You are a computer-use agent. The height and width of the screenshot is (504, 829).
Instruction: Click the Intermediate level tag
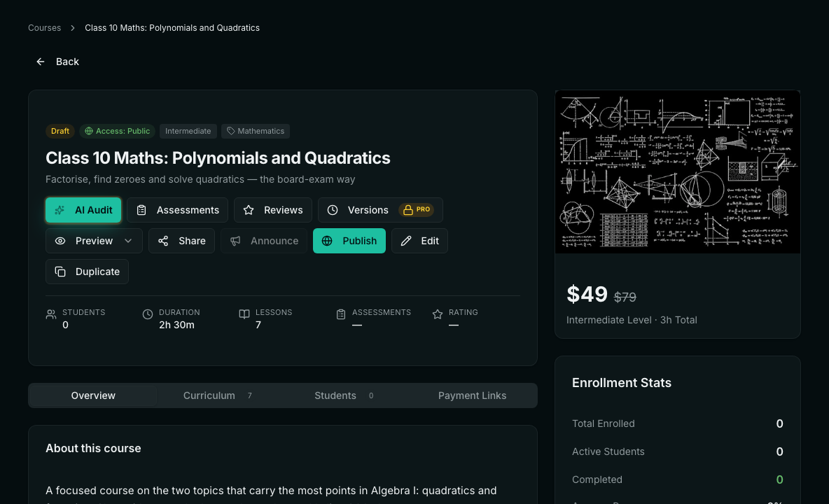pyautogui.click(x=188, y=131)
